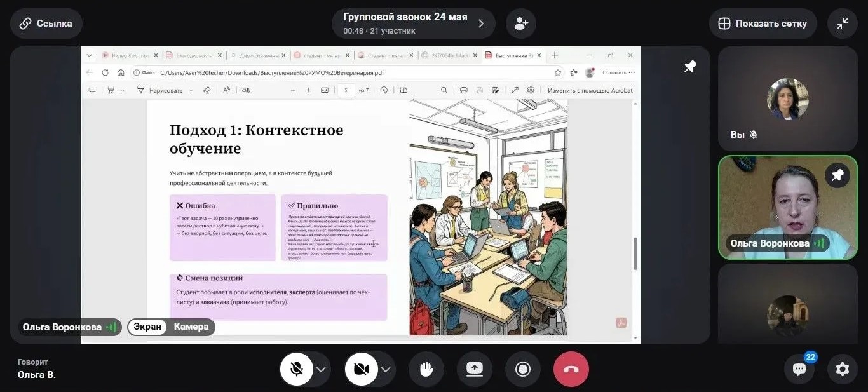
Task: Start recording the call
Action: pos(523,369)
